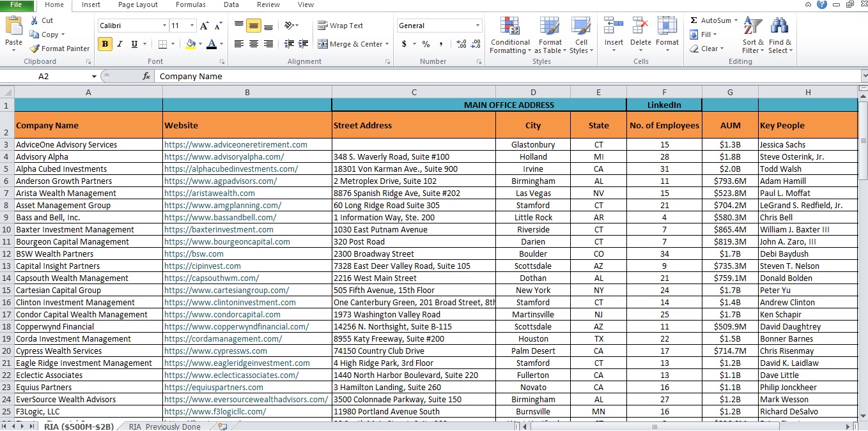Toggle Wrap Text option
This screenshot has width=868, height=431.
point(341,26)
